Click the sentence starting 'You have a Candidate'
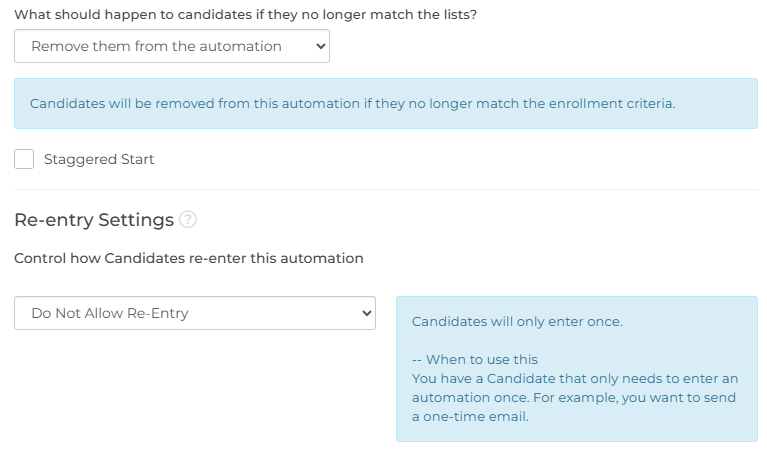 pos(575,379)
